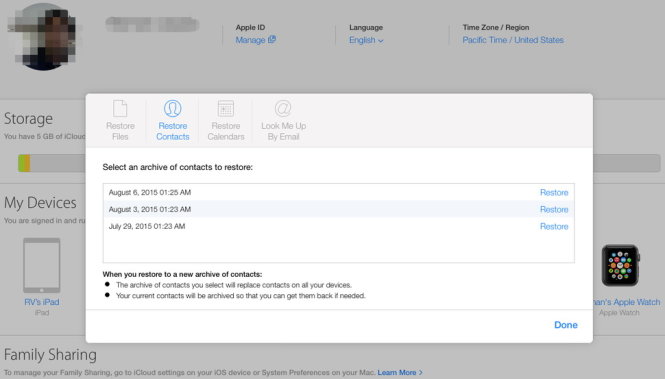This screenshot has width=665, height=379.
Task: Open Pacific Time / United States selector
Action: (x=513, y=40)
